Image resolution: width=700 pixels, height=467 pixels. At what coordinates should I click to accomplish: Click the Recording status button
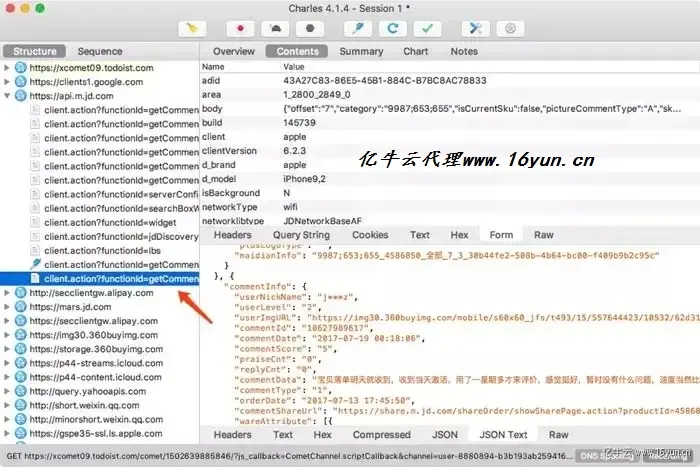(667, 456)
